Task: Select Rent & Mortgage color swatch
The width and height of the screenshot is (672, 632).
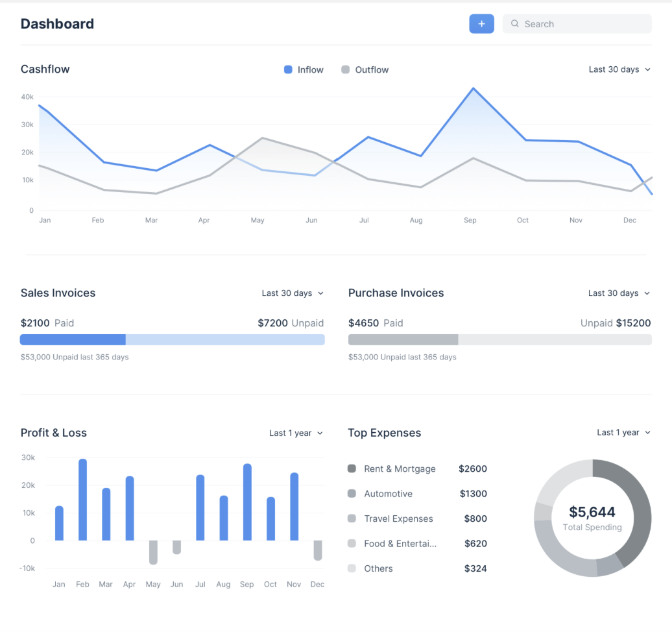Action: [x=352, y=468]
